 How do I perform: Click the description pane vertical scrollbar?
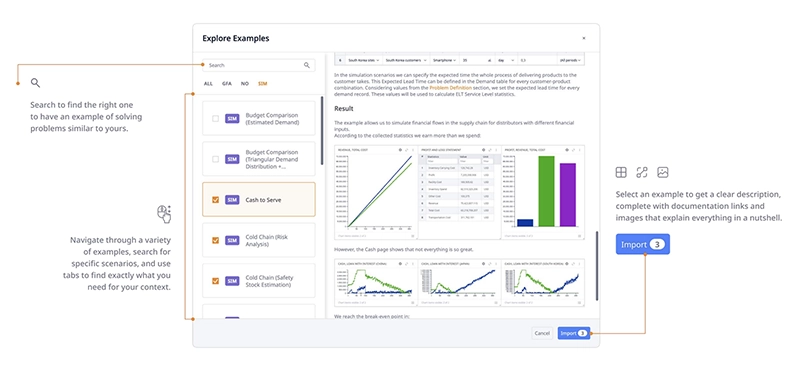click(597, 265)
